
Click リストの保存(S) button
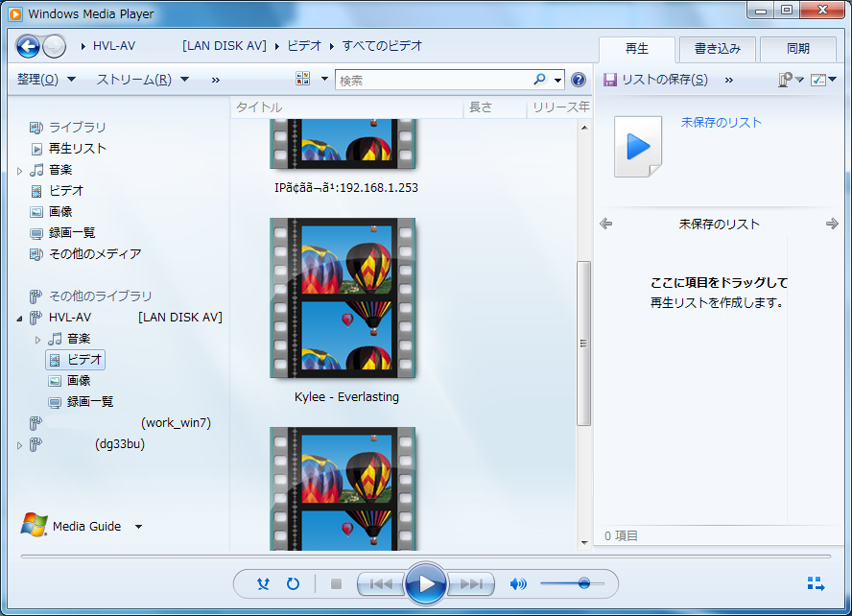coord(656,80)
